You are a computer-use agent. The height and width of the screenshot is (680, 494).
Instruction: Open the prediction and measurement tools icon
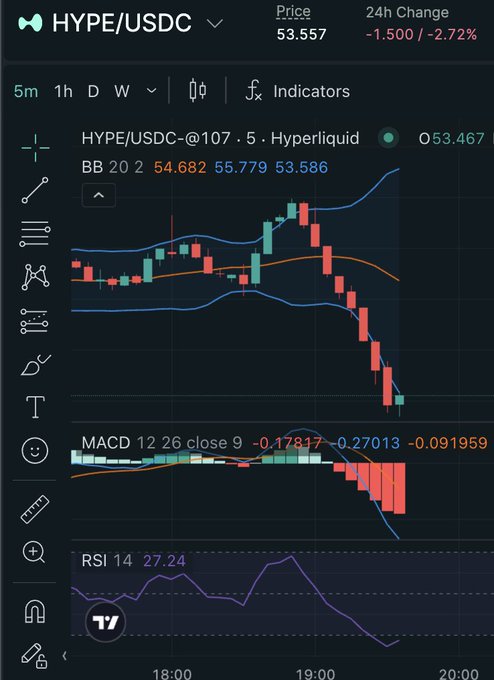(34, 321)
